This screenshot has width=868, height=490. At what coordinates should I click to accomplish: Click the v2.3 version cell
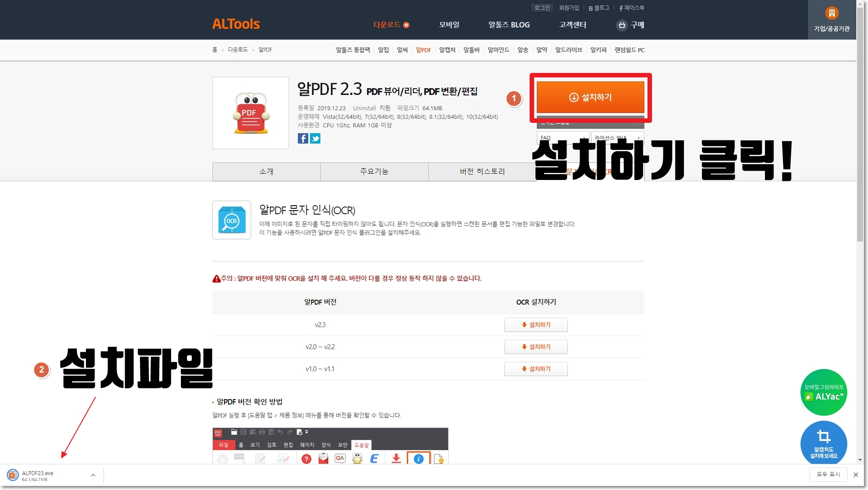[x=320, y=325]
